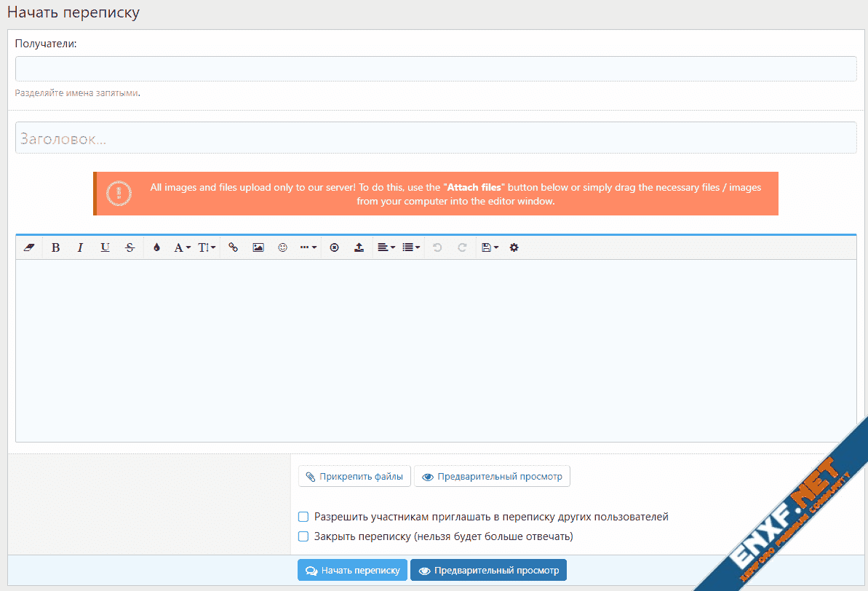Click the 'Заголовок...' title input field
Image resolution: width=868 pixels, height=591 pixels.
[x=435, y=138]
